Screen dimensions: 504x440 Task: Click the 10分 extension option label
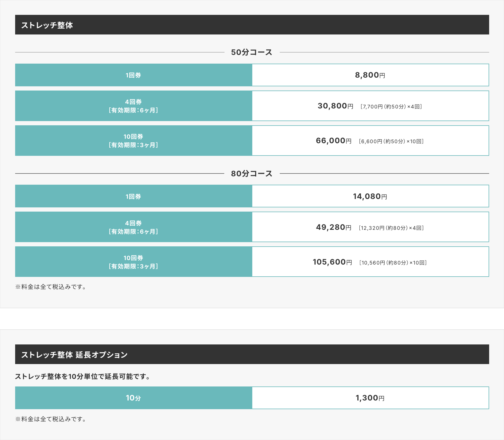click(x=133, y=398)
